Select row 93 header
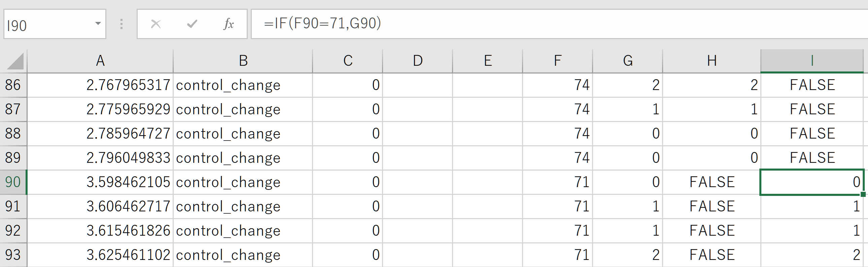This screenshot has height=267, width=868. (x=13, y=255)
